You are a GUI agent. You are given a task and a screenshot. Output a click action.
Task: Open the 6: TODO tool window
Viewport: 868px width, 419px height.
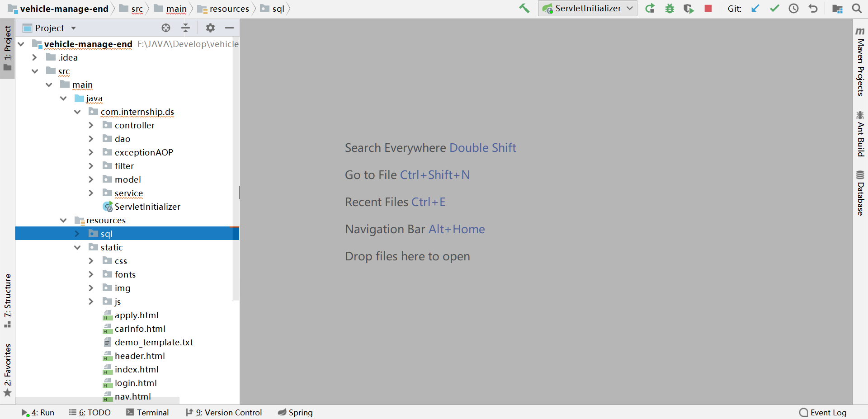(90, 412)
